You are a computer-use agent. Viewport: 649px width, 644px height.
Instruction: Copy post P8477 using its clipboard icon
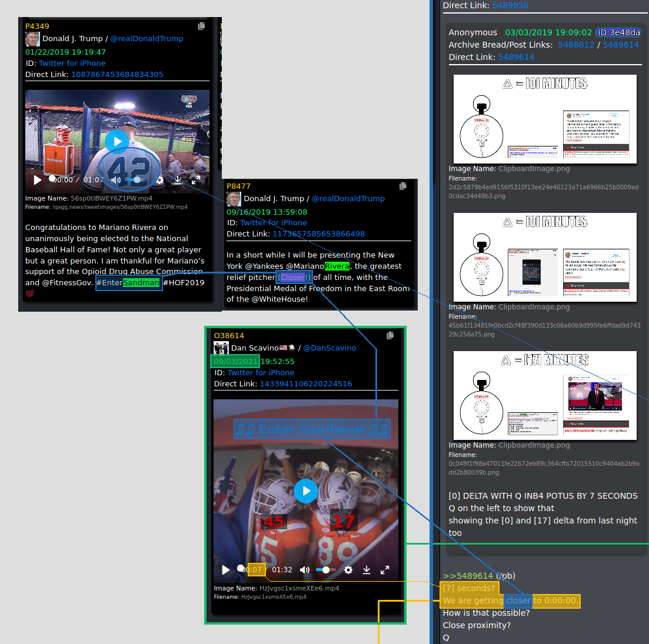pos(402,186)
